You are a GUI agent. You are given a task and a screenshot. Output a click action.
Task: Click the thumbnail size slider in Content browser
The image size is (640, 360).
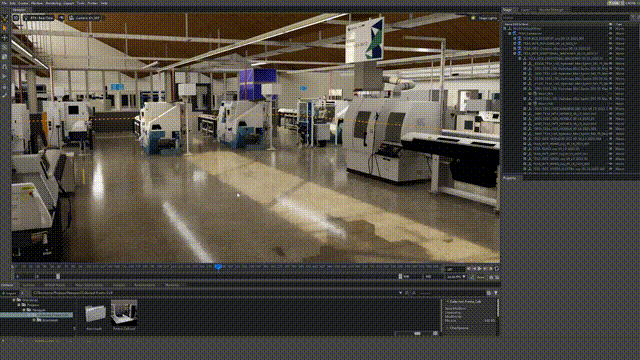(x=417, y=333)
